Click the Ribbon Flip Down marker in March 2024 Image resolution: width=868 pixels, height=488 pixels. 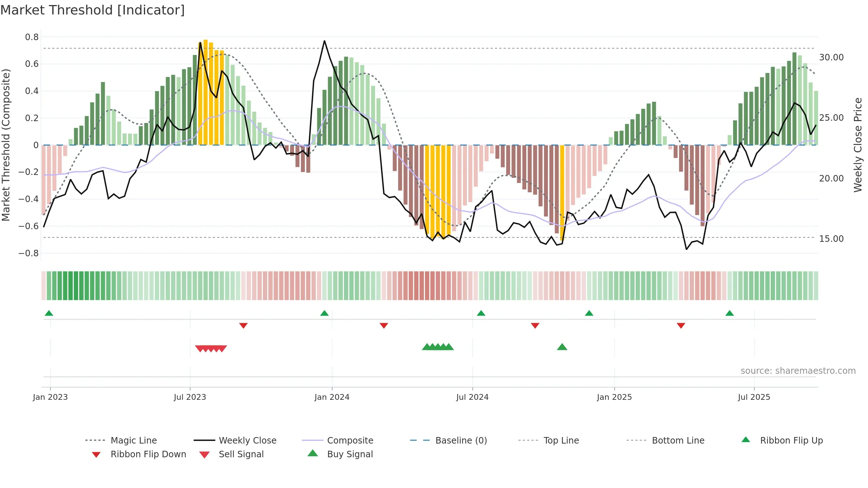(x=384, y=326)
